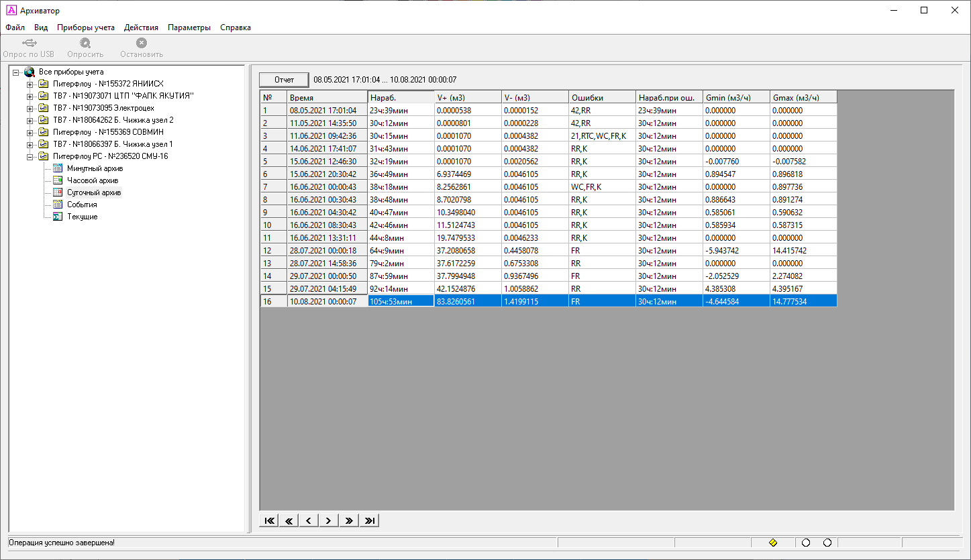This screenshot has height=560, width=971.
Task: Click the yellow diamond status bar indicator
Action: [x=773, y=543]
